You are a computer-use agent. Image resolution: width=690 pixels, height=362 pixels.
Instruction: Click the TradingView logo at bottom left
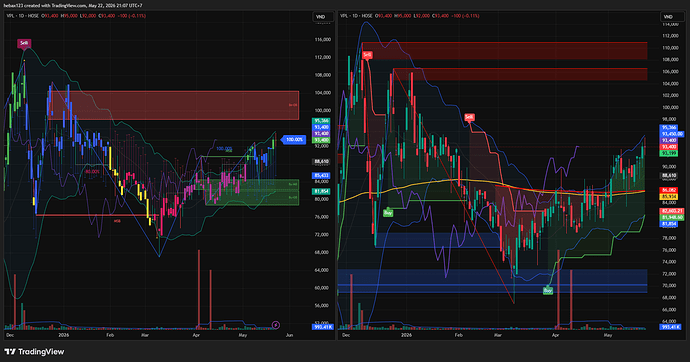pos(34,351)
